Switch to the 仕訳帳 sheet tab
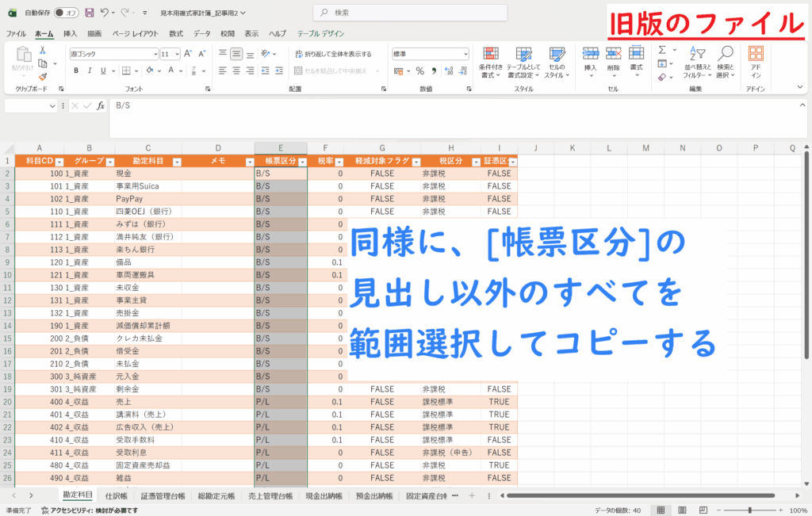812x516 pixels. click(117, 495)
